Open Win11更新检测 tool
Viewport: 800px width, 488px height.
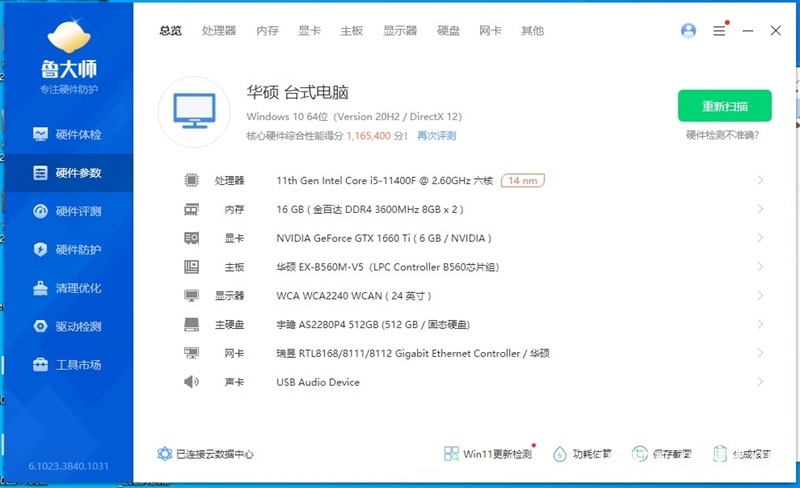(489, 453)
